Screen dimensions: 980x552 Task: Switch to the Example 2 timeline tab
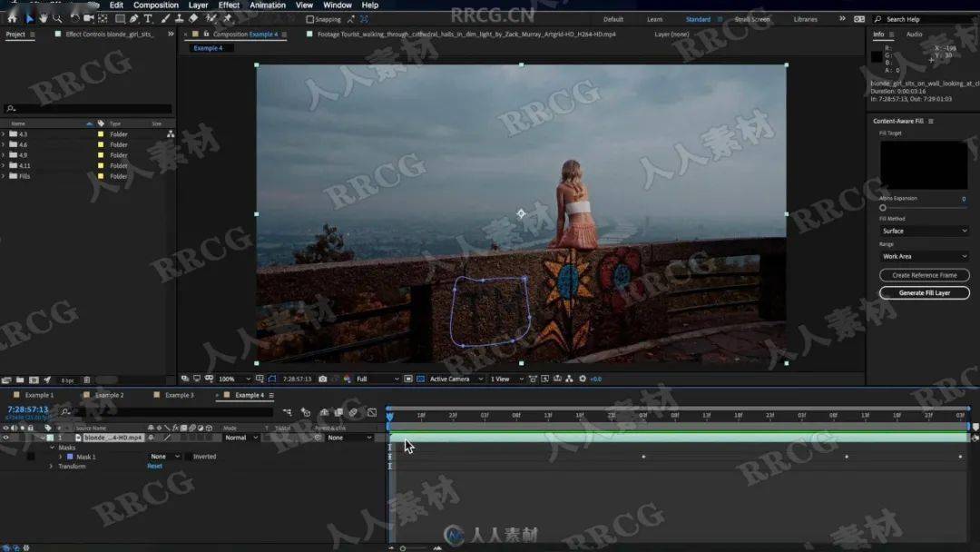[109, 395]
